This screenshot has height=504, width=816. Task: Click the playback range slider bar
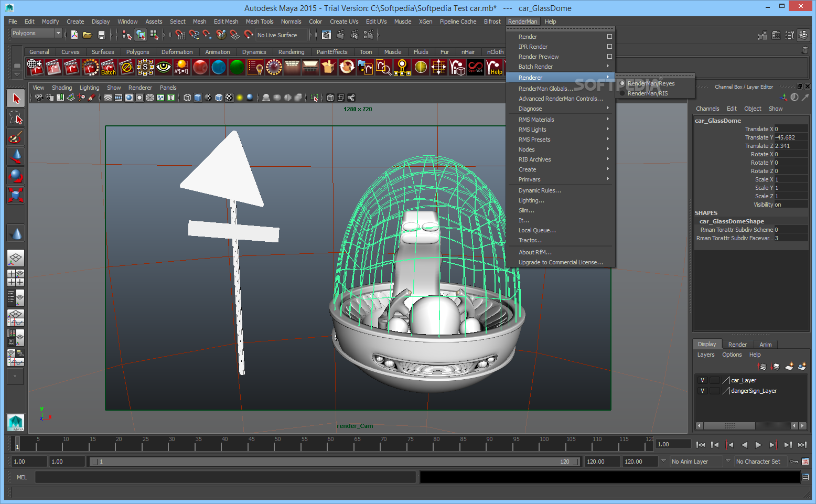(335, 462)
